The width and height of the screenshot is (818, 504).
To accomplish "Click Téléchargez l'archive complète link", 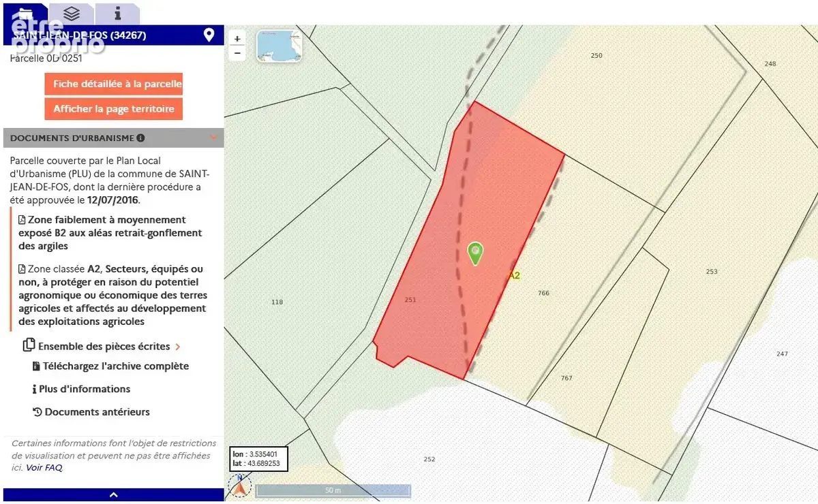I will pyautogui.click(x=116, y=366).
